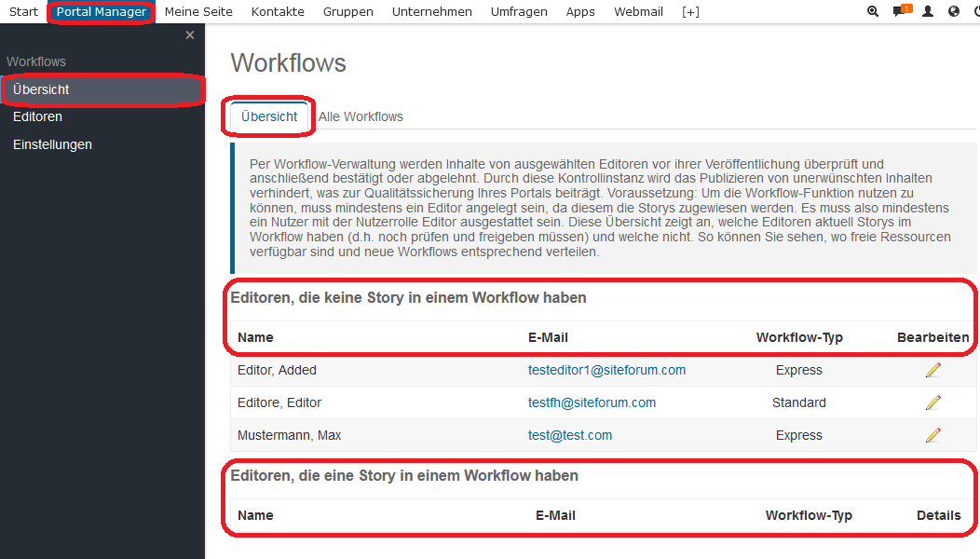Click the user profile icon
Image resolution: width=980 pixels, height=559 pixels.
(927, 11)
